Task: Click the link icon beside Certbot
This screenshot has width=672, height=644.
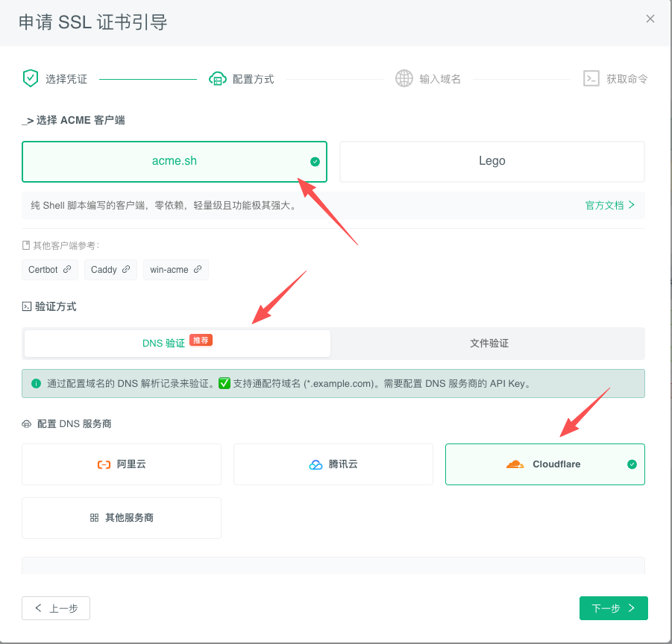Action: click(x=67, y=269)
